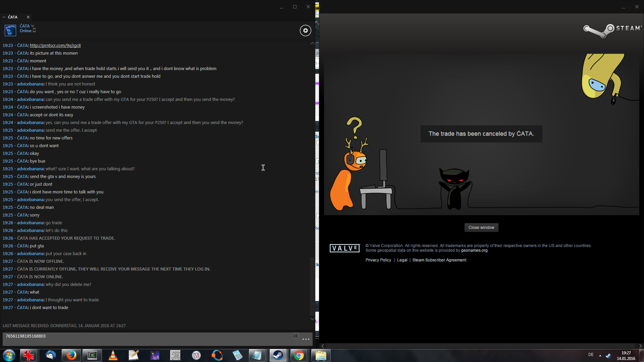This screenshot has height=362, width=644.
Task: Click the Close window button
Action: pyautogui.click(x=481, y=228)
